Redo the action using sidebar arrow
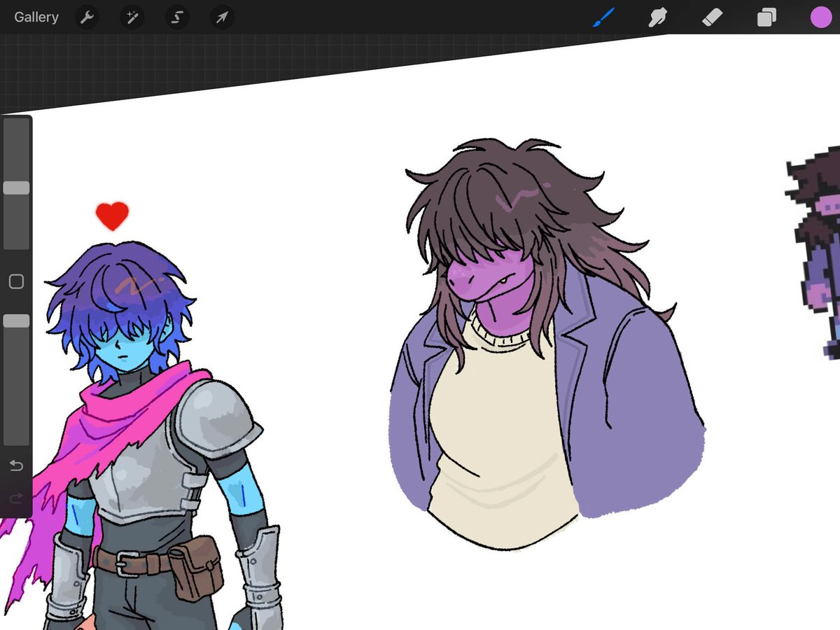The image size is (840, 630). [x=16, y=498]
